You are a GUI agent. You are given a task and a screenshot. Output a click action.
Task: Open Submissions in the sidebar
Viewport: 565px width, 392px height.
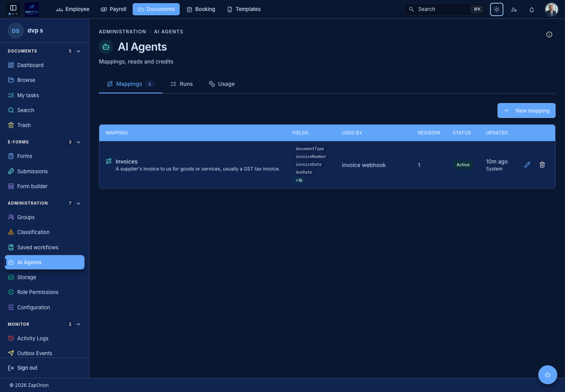point(44,171)
